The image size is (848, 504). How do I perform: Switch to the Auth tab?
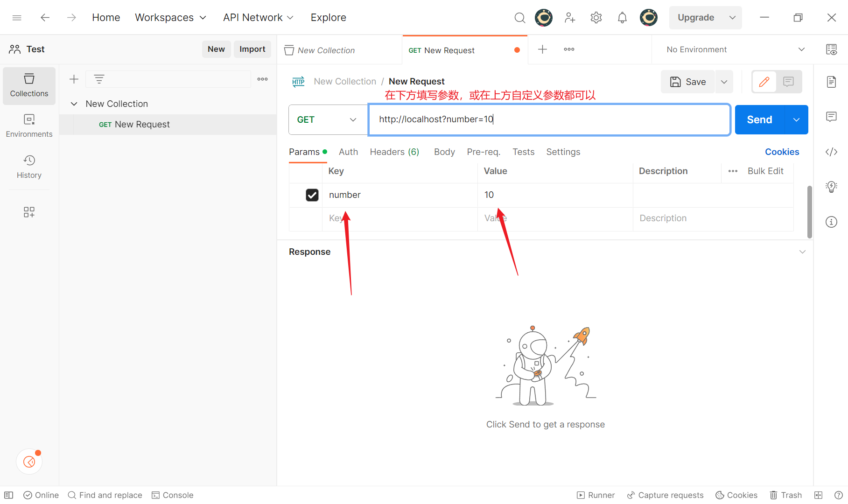coord(348,152)
